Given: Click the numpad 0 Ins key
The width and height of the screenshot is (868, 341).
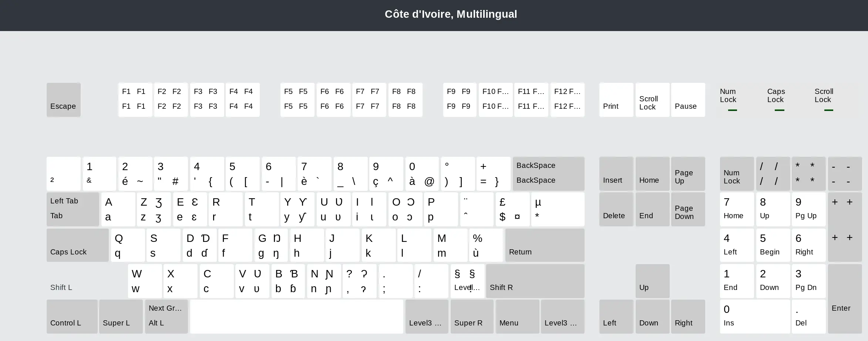Looking at the screenshot, I should pyautogui.click(x=755, y=317).
